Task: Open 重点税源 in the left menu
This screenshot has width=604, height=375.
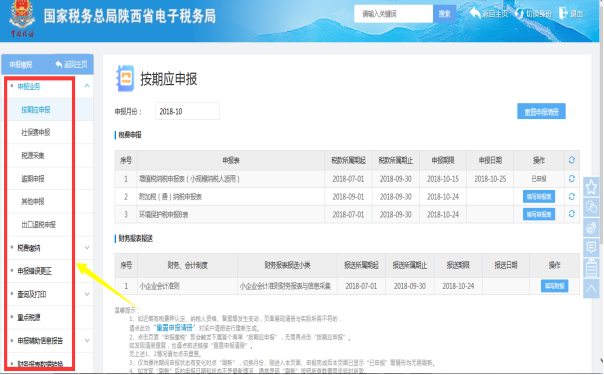Action: coord(29,318)
